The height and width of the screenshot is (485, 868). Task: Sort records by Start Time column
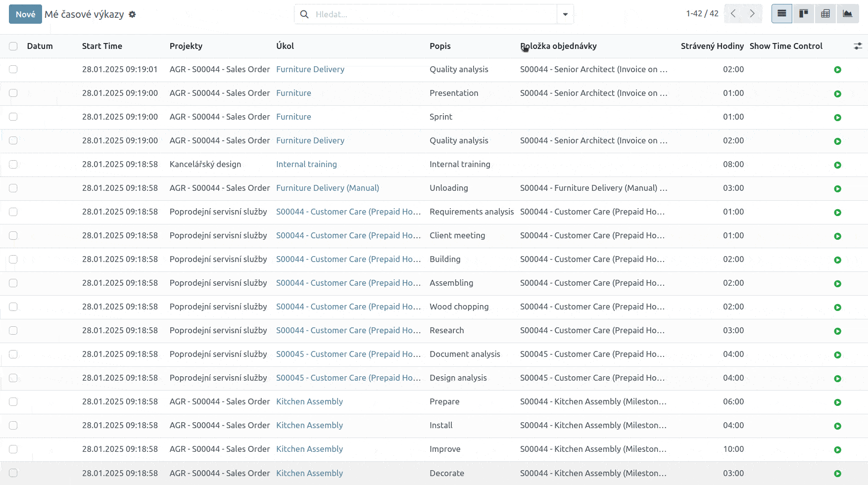(102, 46)
